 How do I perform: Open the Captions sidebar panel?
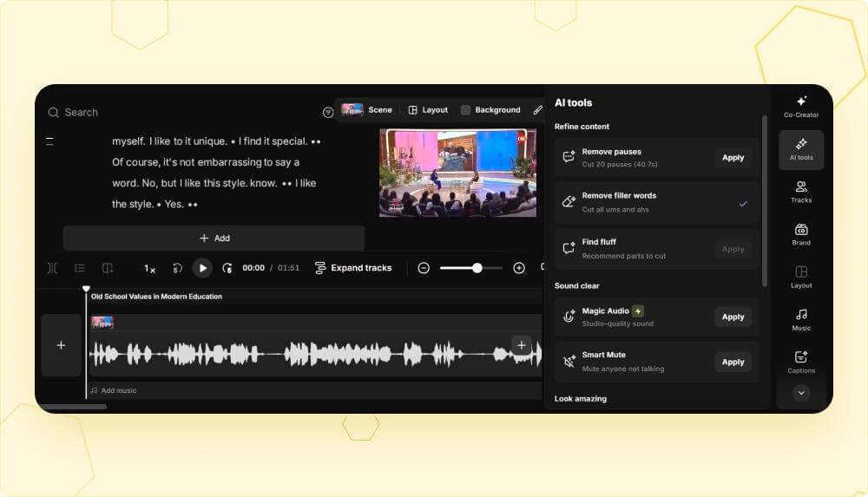[x=801, y=363]
